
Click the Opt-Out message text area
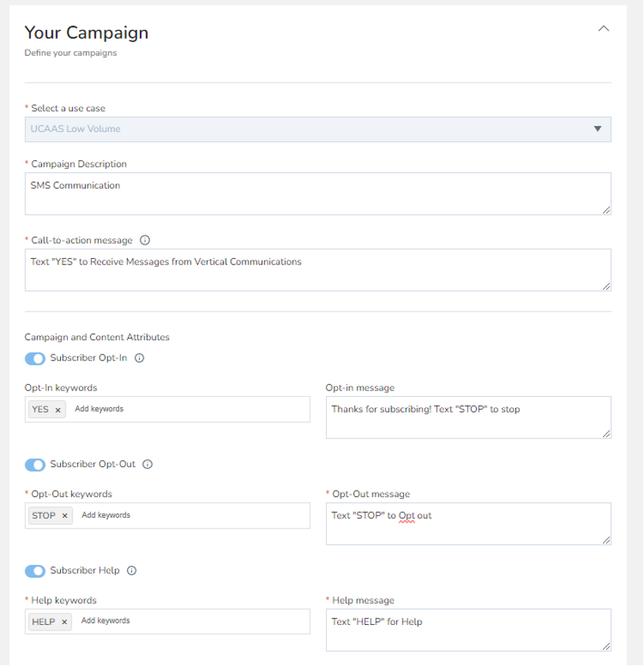point(468,523)
